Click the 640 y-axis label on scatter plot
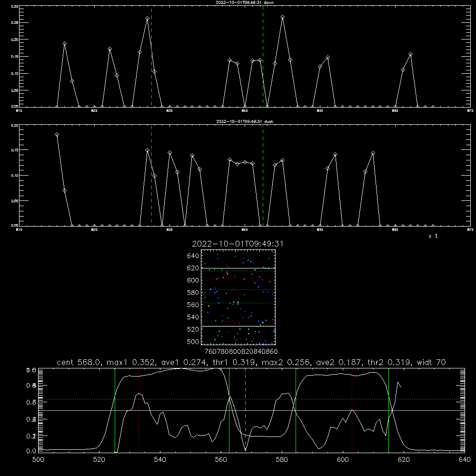 click(193, 256)
